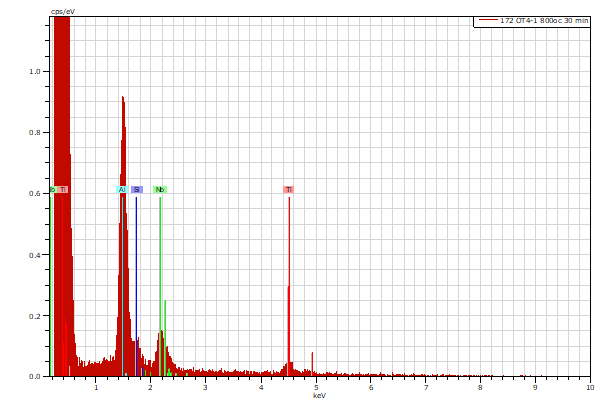Click the 0.0 y-axis tick value
The height and width of the screenshot is (412, 601).
pyautogui.click(x=34, y=376)
